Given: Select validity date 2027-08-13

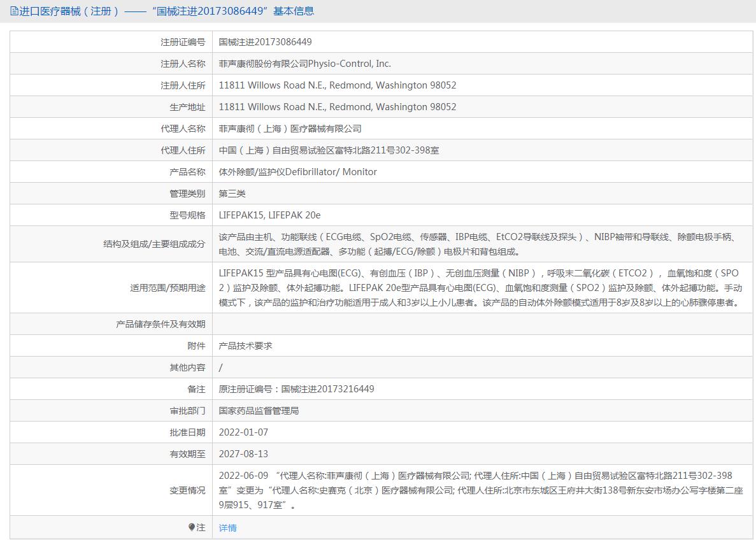Looking at the screenshot, I should [243, 454].
